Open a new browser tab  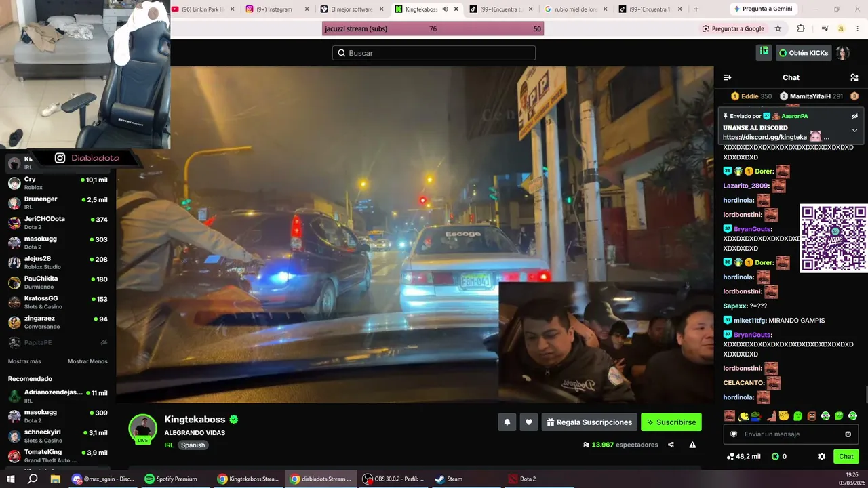pos(696,9)
